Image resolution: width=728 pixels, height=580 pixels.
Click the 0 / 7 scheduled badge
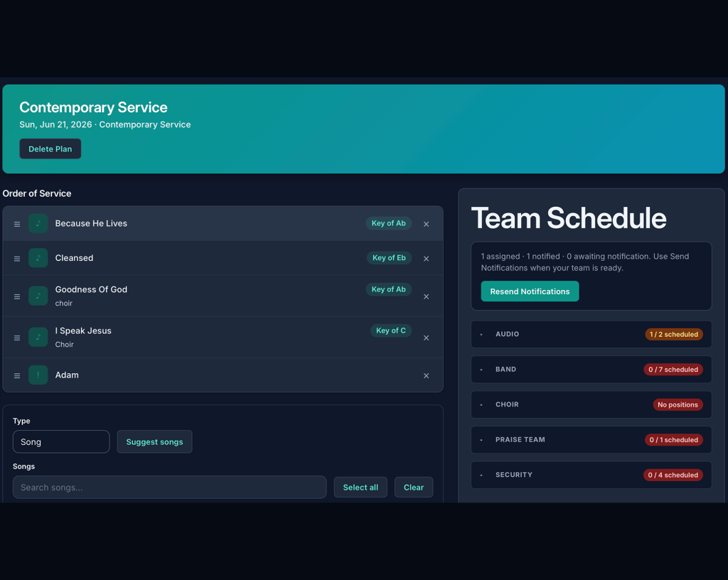(673, 370)
